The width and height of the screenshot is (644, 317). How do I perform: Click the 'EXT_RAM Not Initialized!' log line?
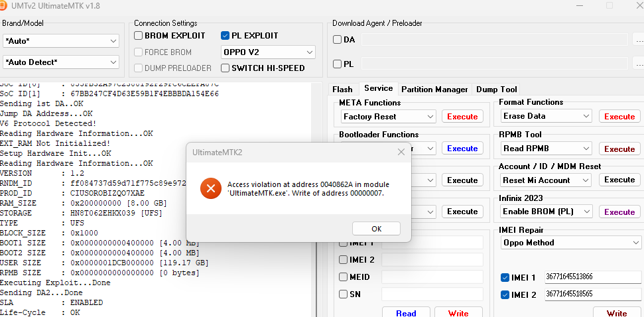pyautogui.click(x=55, y=144)
